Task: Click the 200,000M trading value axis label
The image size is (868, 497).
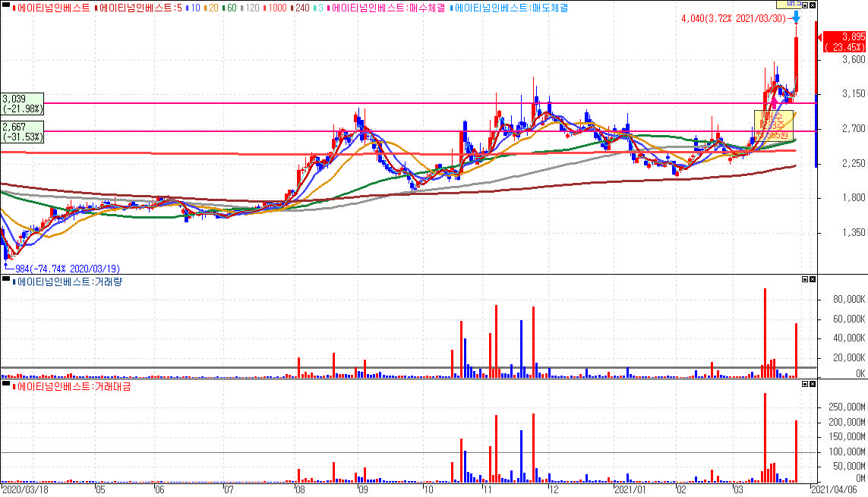Action: click(847, 423)
